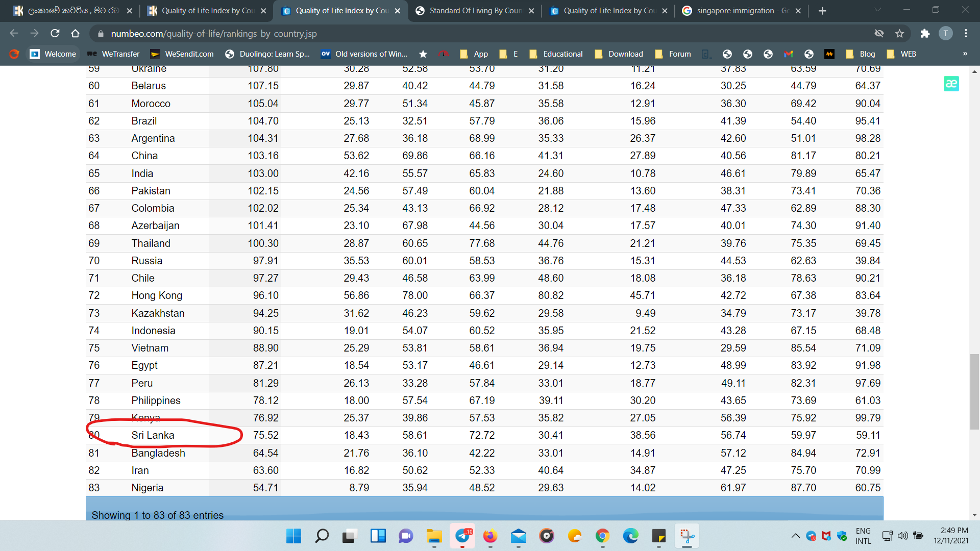The height and width of the screenshot is (551, 980).
Task: Click Nigeria's value 54.71
Action: point(265,488)
